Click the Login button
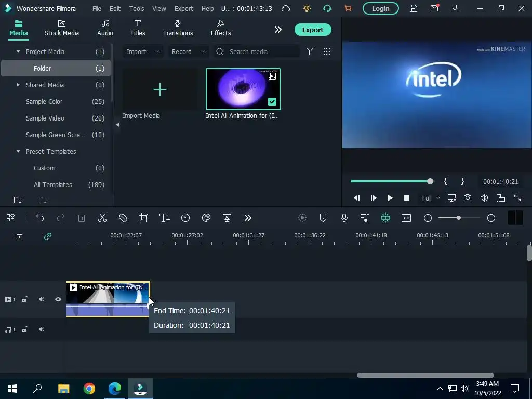Viewport: 532px width, 399px height. coord(381,8)
